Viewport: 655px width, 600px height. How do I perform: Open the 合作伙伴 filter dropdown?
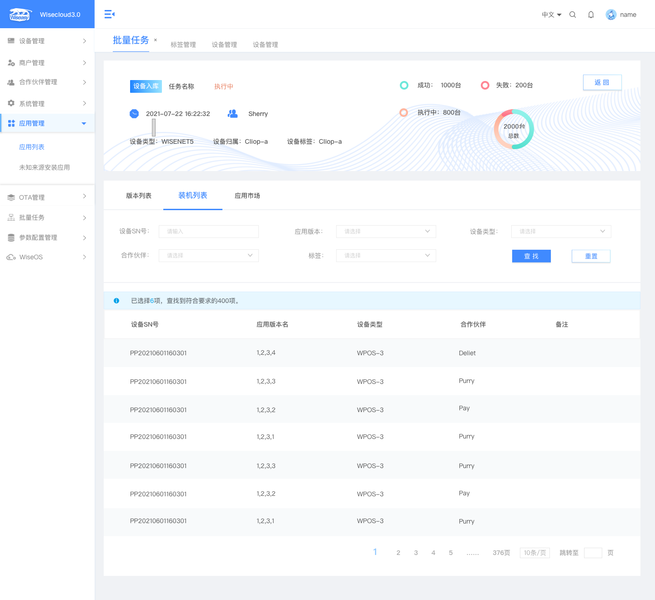tap(208, 255)
